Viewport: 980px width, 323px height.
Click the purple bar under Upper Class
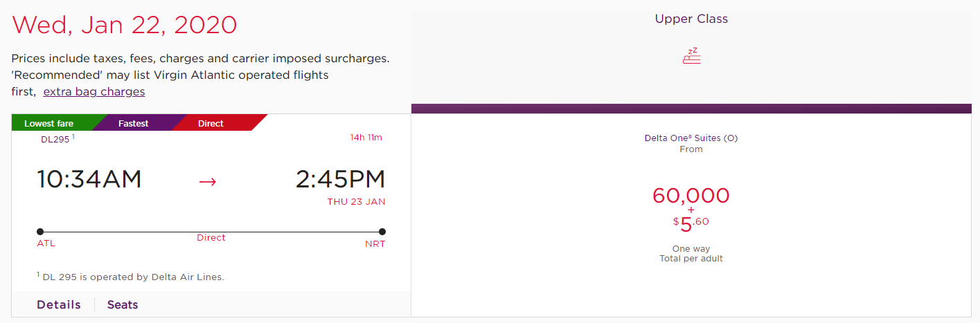(x=691, y=109)
